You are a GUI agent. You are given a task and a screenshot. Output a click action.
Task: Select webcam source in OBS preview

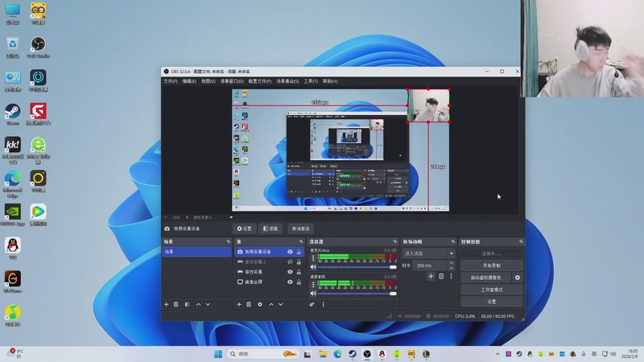tap(428, 105)
